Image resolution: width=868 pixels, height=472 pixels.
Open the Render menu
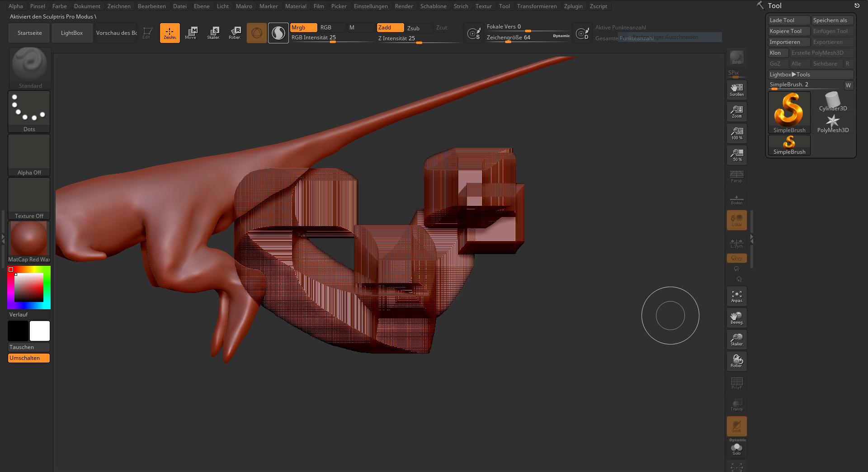(404, 6)
